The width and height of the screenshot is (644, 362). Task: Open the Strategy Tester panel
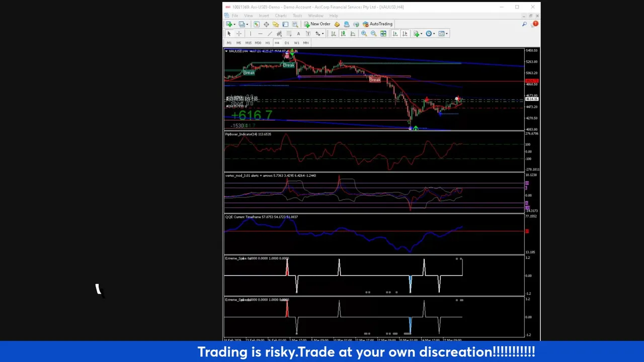tap(295, 24)
